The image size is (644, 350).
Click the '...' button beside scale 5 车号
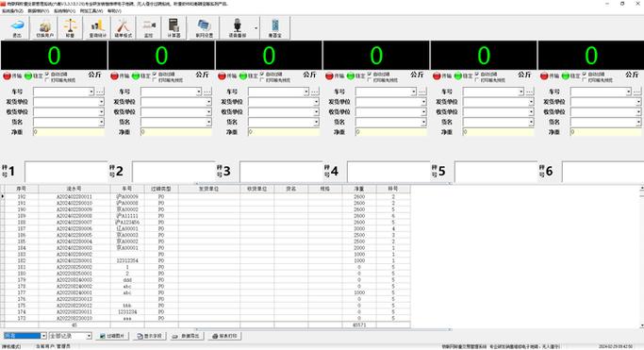tap(530, 92)
